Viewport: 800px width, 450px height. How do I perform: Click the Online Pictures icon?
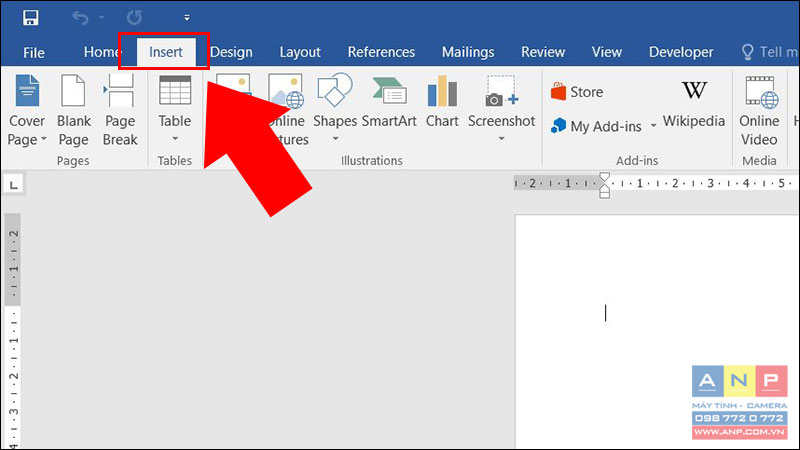286,91
